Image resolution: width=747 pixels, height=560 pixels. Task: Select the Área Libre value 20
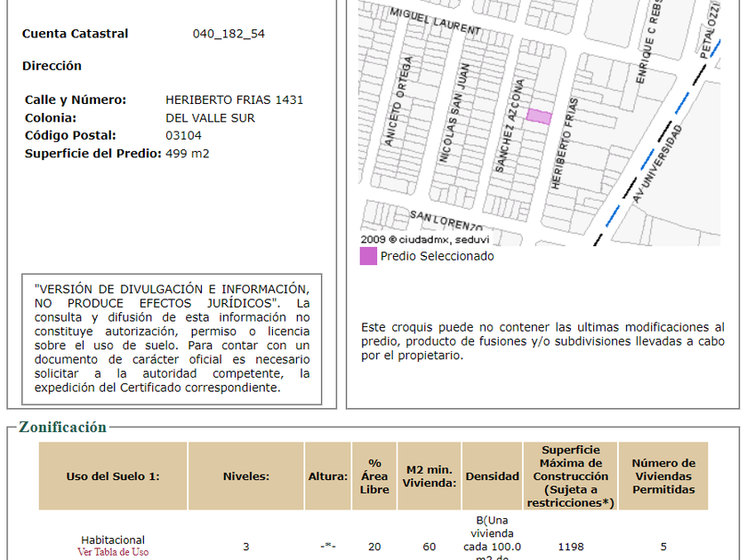374,547
